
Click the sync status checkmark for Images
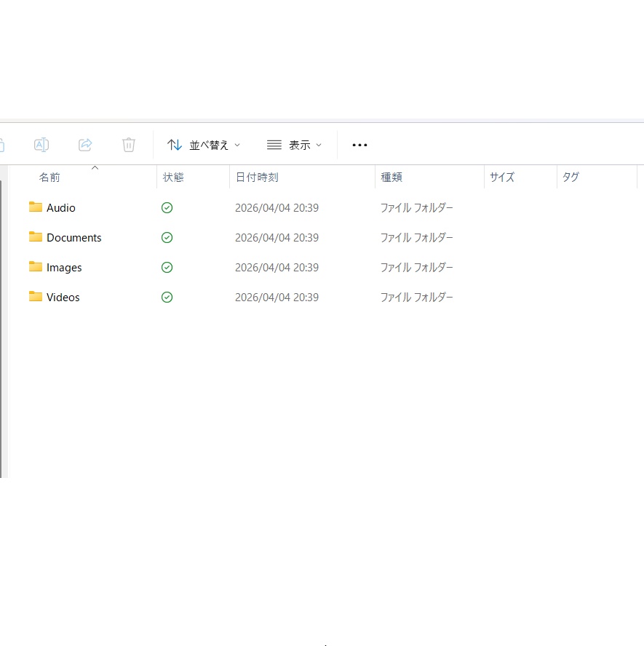[167, 268]
